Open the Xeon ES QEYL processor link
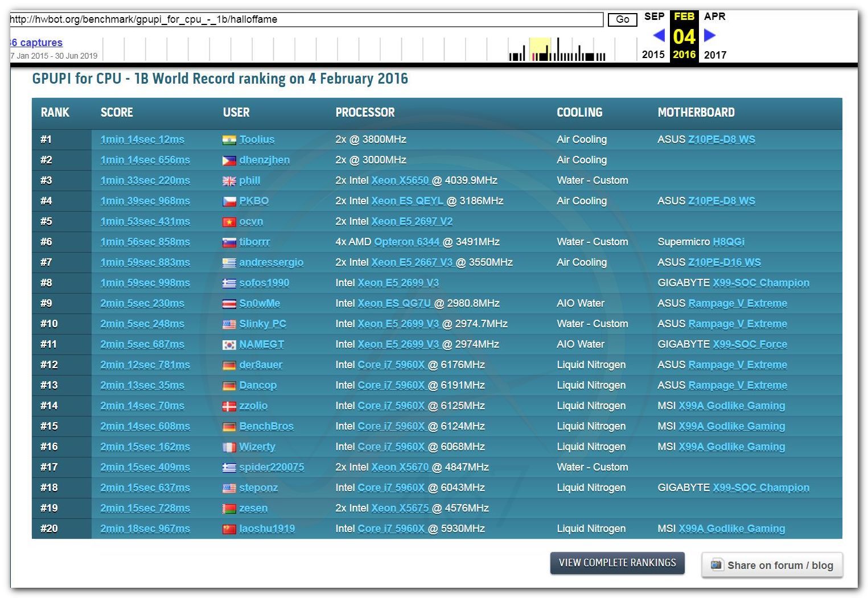The image size is (868, 598). pos(408,201)
